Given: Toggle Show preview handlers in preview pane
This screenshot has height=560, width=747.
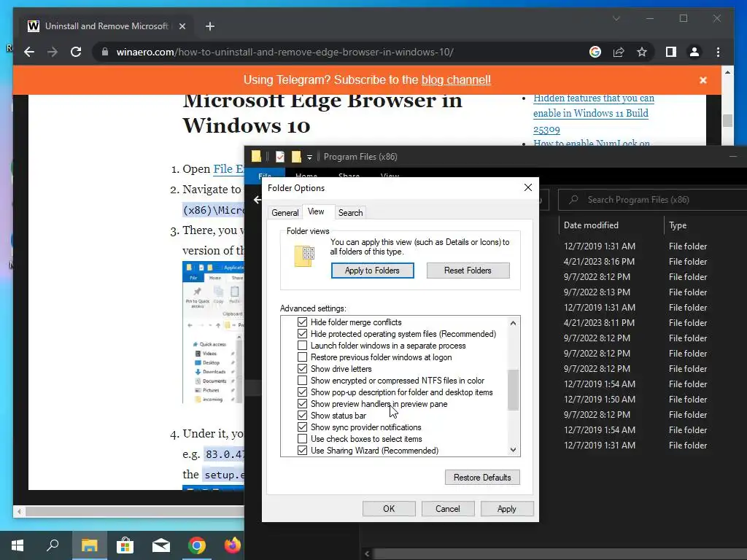Looking at the screenshot, I should click(302, 404).
